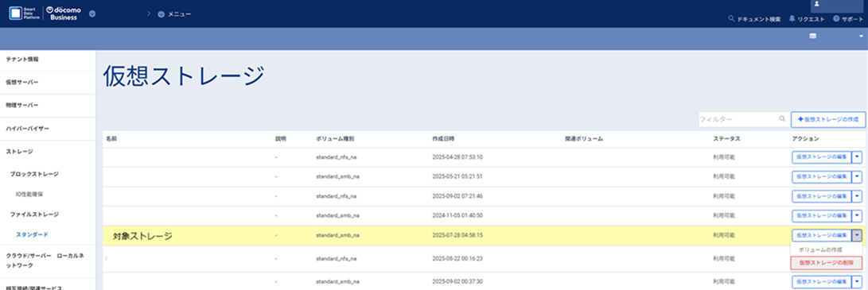The width and height of the screenshot is (868, 290).
Task: Click standard_smb_na in 2025-05-21 row
Action: (337, 176)
